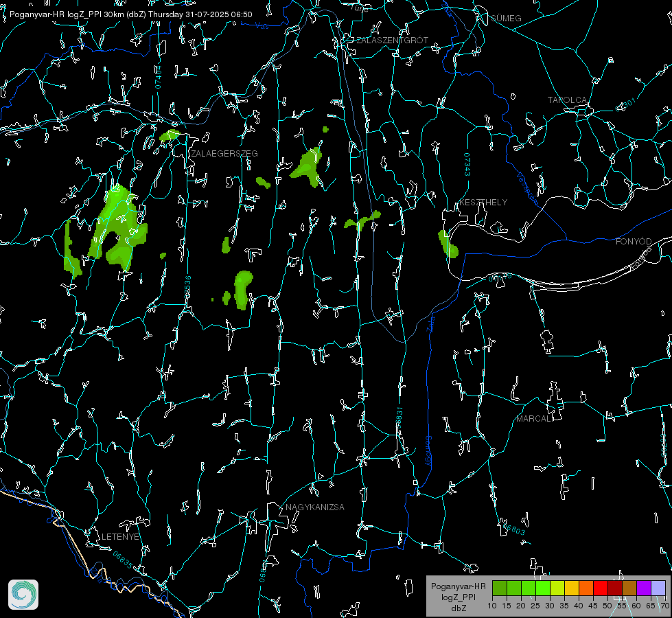Click the FONYÓD town label
Viewport: 672px width, 618px height.
click(634, 242)
